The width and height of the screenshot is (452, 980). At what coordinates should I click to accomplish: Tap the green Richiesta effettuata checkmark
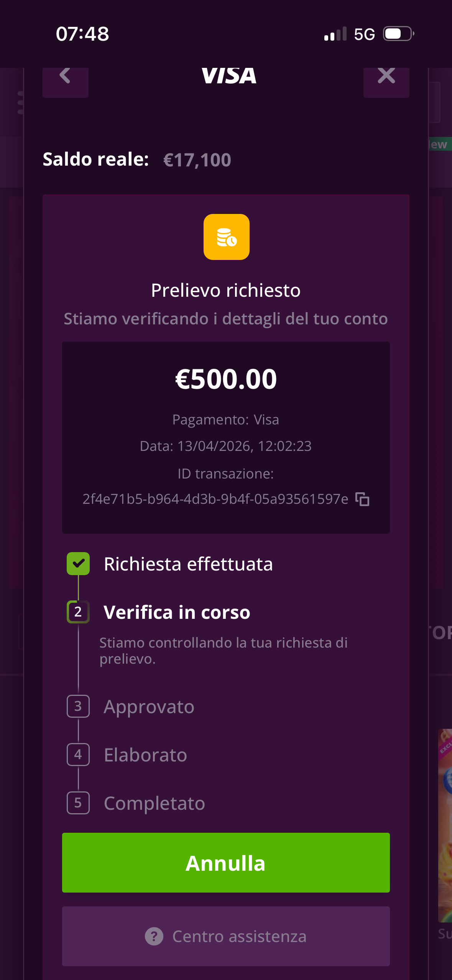coord(78,564)
